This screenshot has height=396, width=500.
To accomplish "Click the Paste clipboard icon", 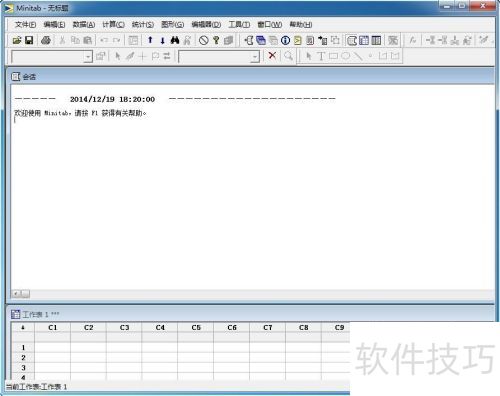I will click(87, 40).
